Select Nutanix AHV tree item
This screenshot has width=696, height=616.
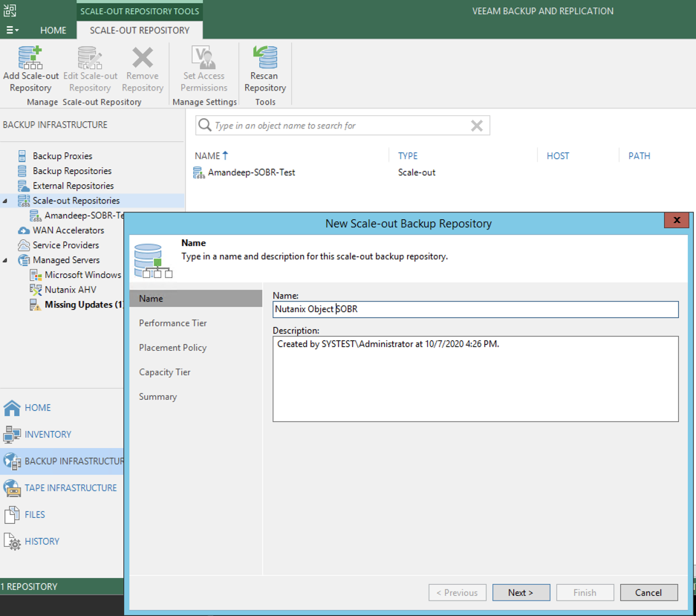click(70, 290)
